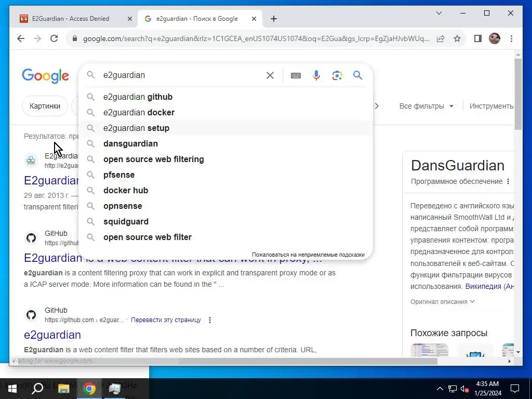Choose suggestion e2guardian github
The width and height of the screenshot is (532, 399).
(225, 97)
